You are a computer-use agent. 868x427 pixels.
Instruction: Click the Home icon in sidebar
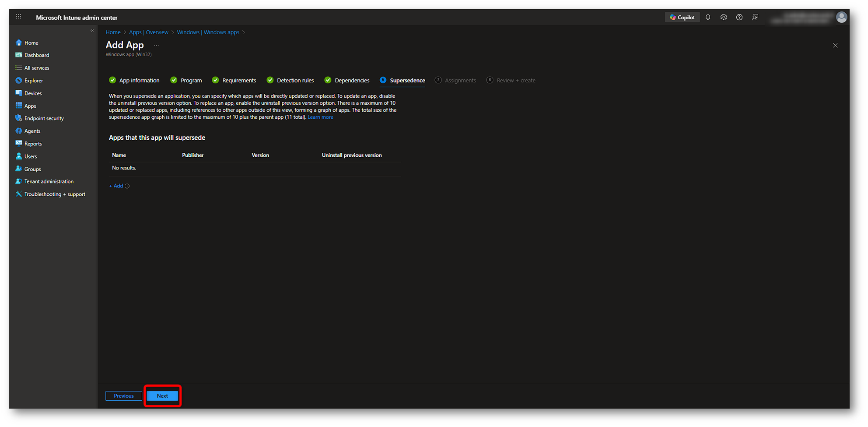click(x=19, y=42)
